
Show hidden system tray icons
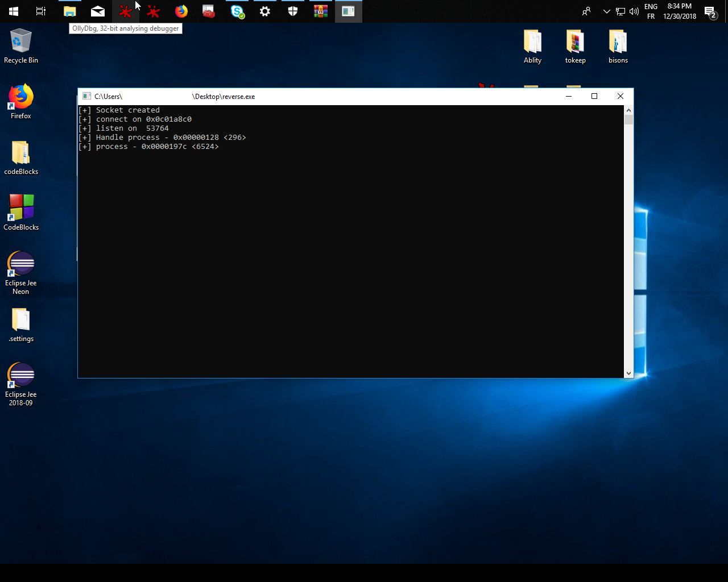pos(606,11)
